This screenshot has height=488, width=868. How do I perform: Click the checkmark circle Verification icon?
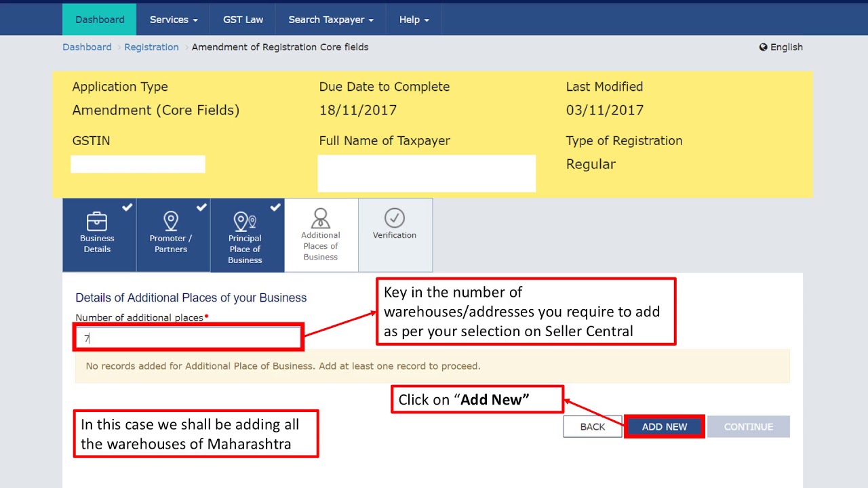pos(394,218)
